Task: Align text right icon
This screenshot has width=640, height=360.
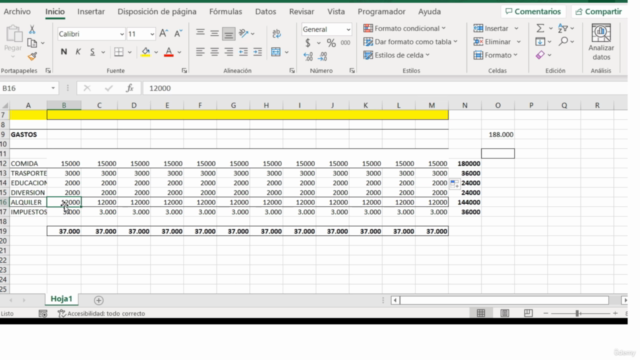Action: click(229, 52)
